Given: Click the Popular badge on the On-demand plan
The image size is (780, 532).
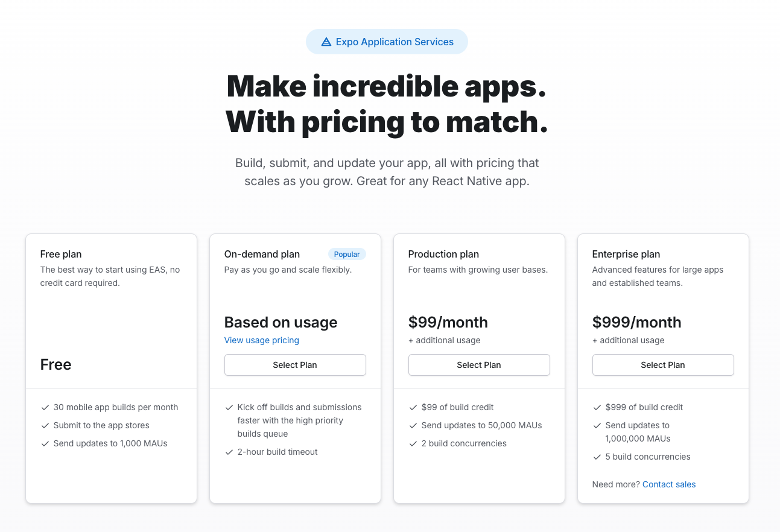Looking at the screenshot, I should tap(347, 255).
